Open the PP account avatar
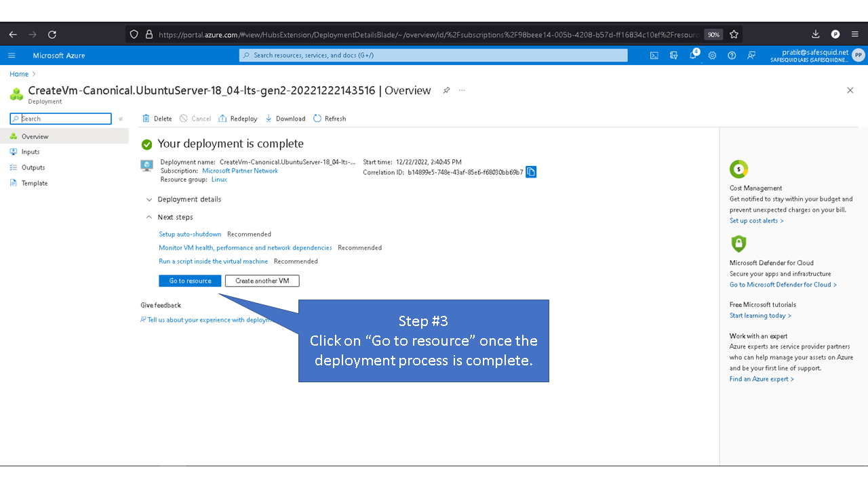Screen dimensions: 868x488 [x=858, y=56]
